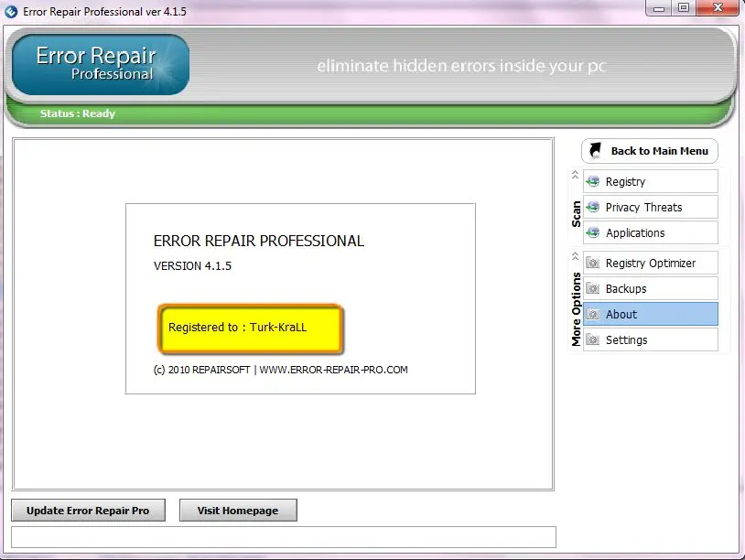
Task: Click the Scan vertical section label
Action: (x=576, y=214)
